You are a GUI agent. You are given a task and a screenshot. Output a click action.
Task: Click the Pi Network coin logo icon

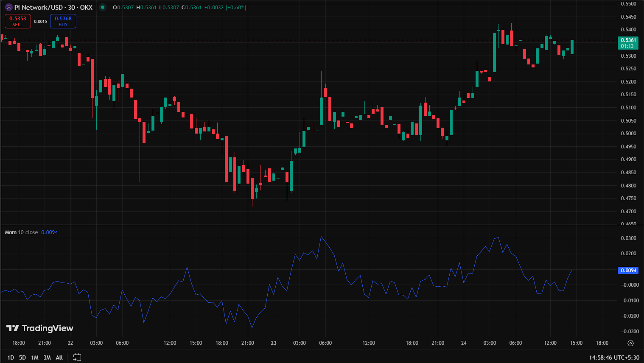(8, 7)
